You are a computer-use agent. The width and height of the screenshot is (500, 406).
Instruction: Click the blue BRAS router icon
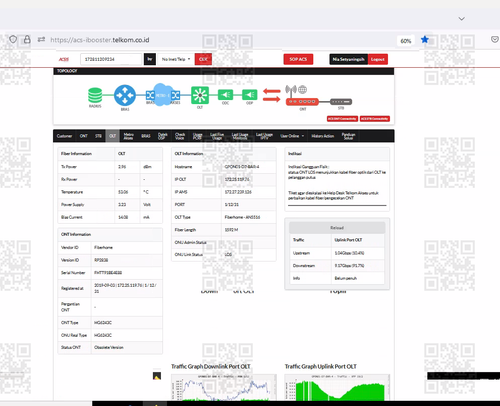coord(125,95)
